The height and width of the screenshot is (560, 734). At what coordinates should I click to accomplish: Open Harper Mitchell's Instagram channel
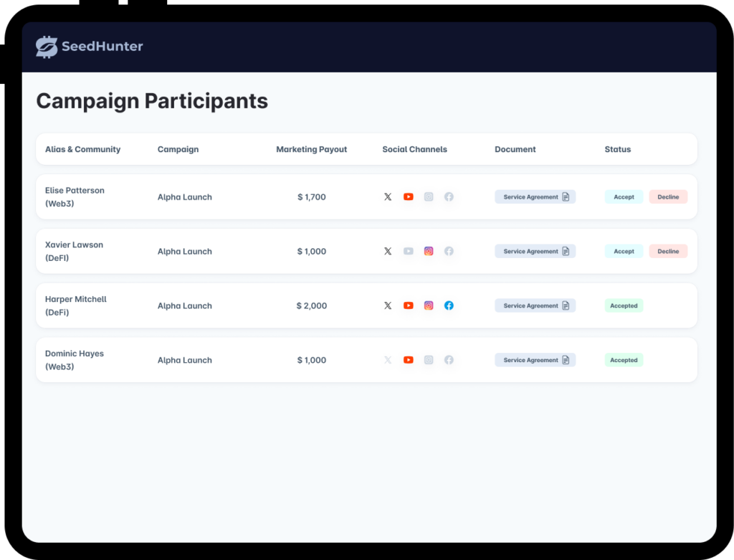coord(429,305)
